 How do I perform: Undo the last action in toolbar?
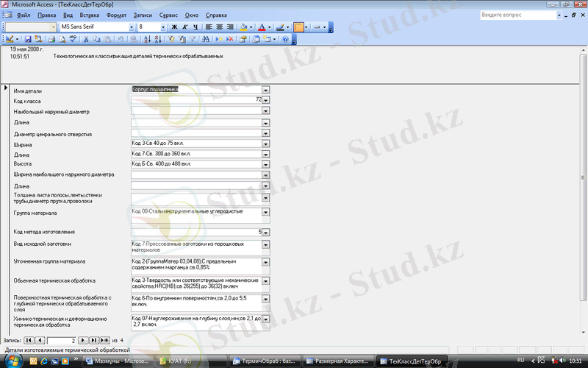coord(121,39)
